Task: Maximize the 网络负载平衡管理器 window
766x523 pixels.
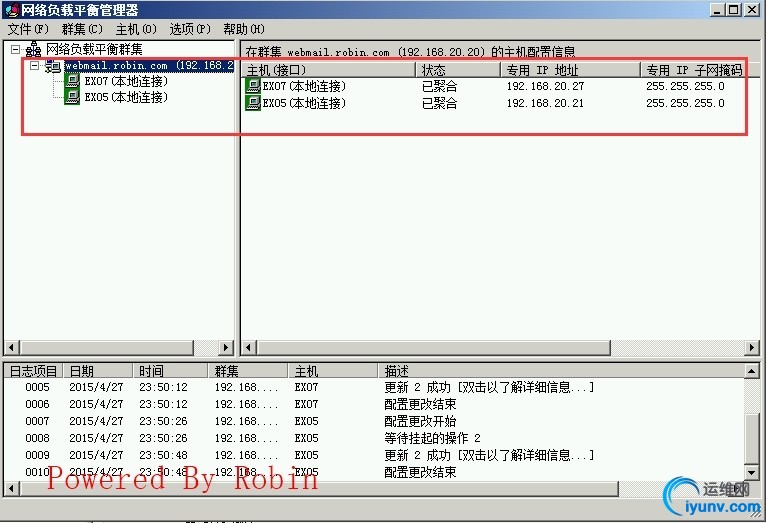Action: (734, 9)
